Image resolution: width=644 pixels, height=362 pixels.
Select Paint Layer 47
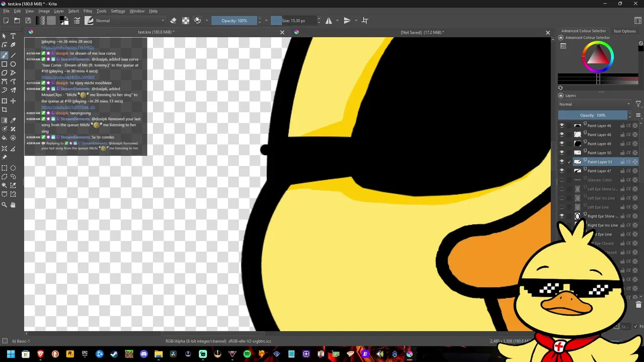[599, 171]
